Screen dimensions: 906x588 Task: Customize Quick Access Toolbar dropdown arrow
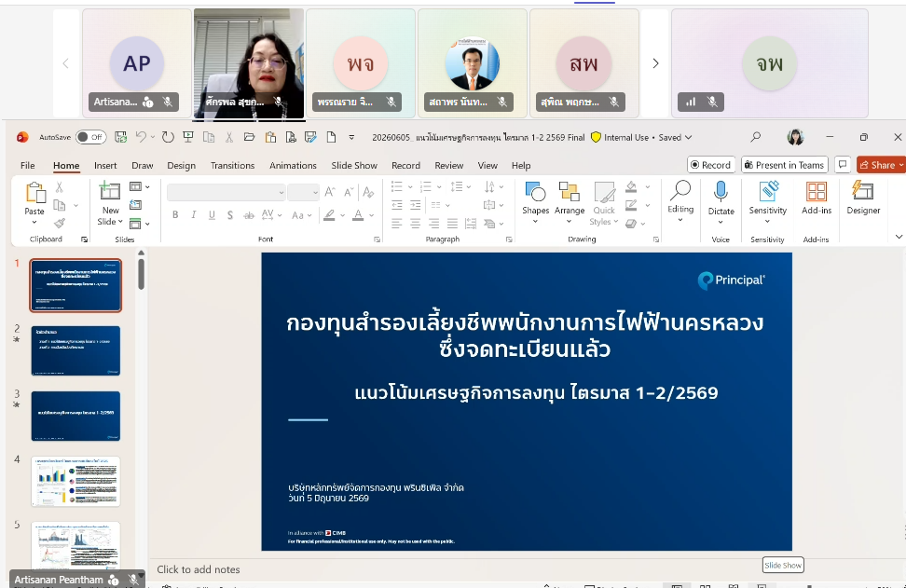(x=351, y=138)
